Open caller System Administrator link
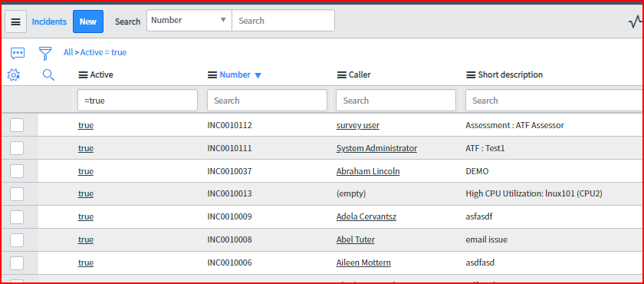 [376, 148]
